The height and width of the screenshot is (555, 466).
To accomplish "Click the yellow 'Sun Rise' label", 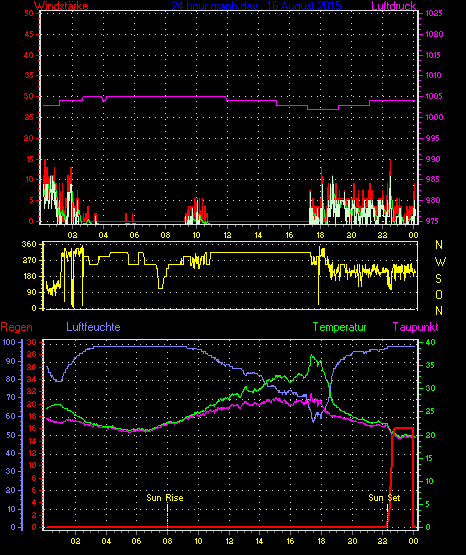I will 165,498.
